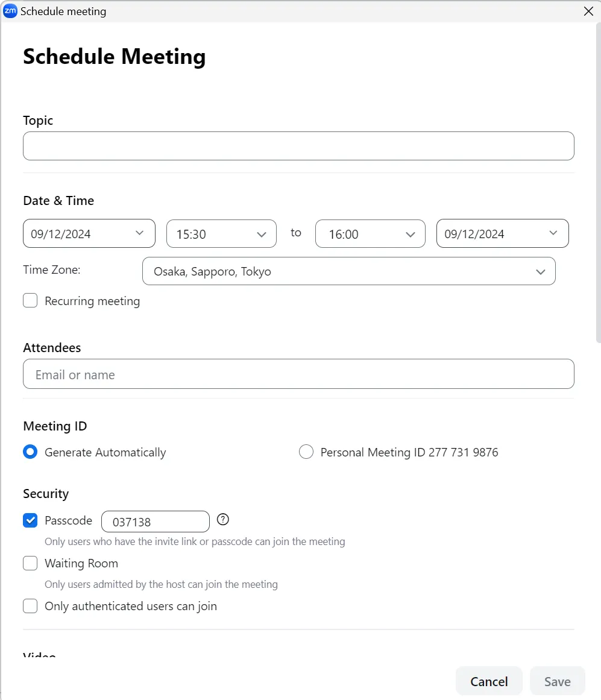Click the Cancel button
This screenshot has width=601, height=700.
pyautogui.click(x=489, y=681)
